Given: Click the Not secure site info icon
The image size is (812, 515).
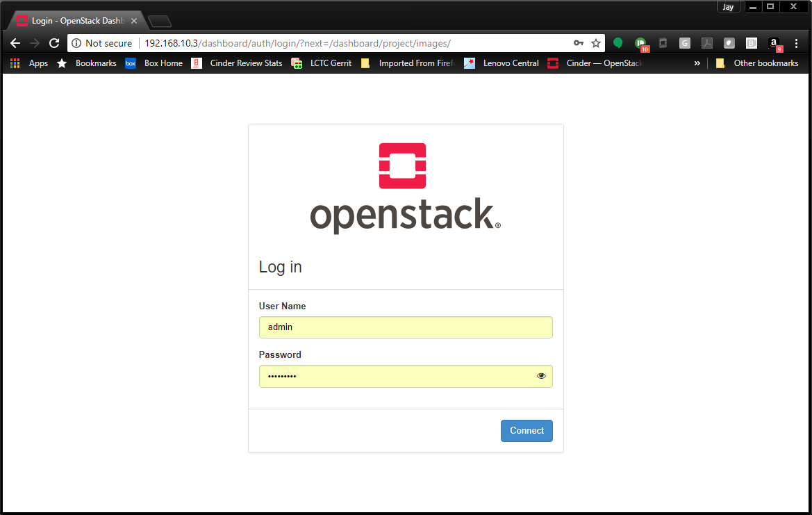Looking at the screenshot, I should [x=77, y=43].
